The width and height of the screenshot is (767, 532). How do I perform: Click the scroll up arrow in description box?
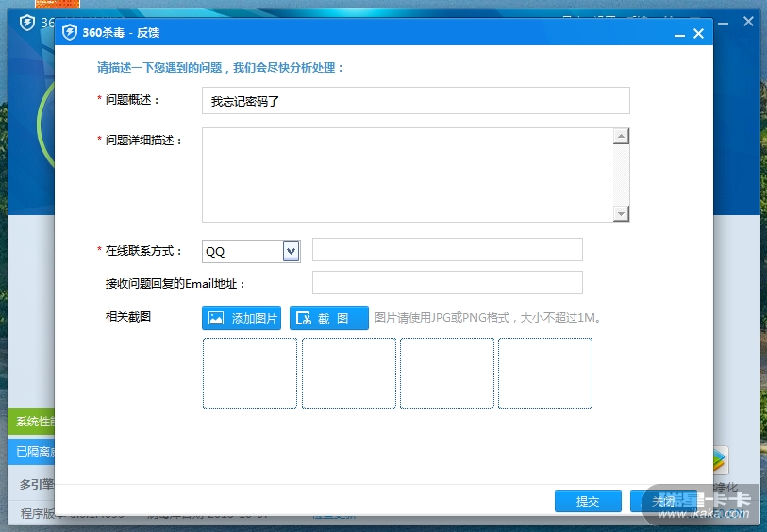click(x=621, y=136)
